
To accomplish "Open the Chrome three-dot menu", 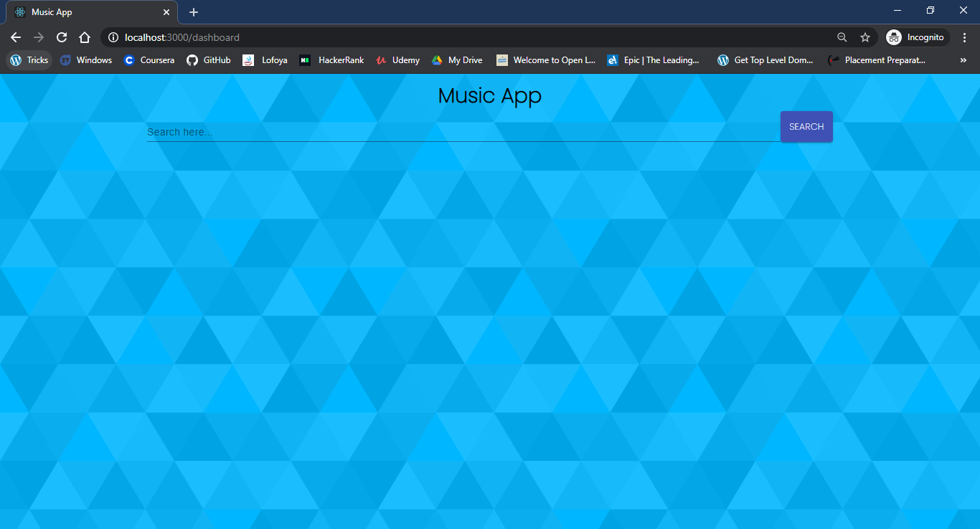I will tap(965, 37).
